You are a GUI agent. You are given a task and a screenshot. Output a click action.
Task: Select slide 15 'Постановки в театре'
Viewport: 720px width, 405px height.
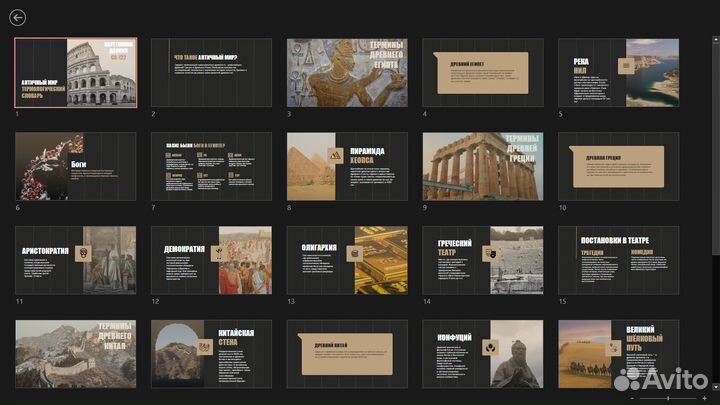pyautogui.click(x=618, y=260)
